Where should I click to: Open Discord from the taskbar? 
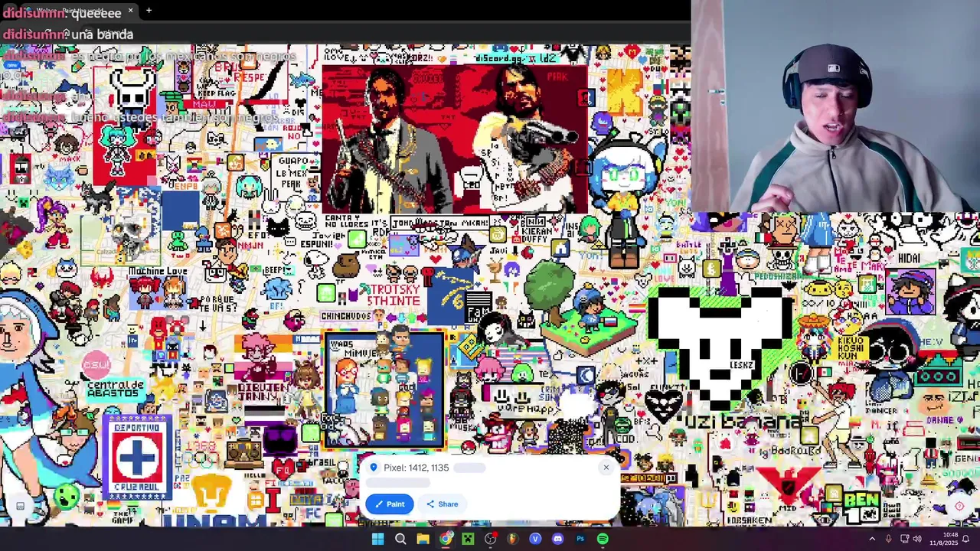(x=557, y=539)
